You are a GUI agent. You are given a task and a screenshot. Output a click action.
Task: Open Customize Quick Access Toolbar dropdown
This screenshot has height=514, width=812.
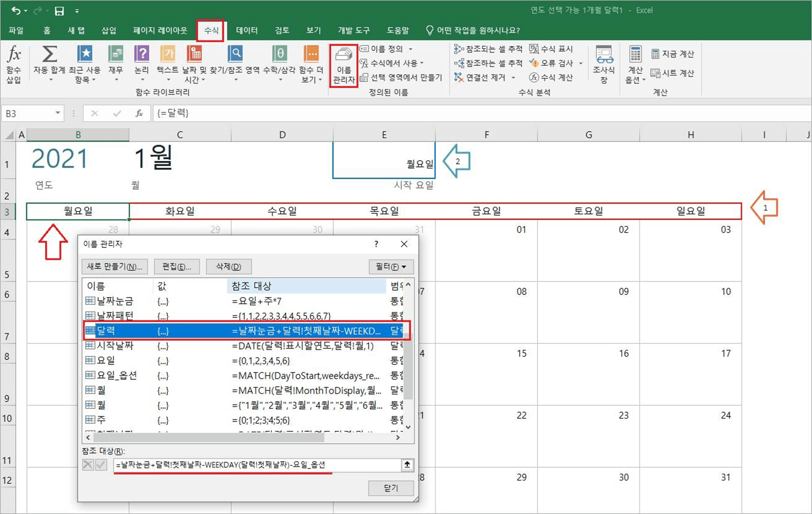(77, 11)
